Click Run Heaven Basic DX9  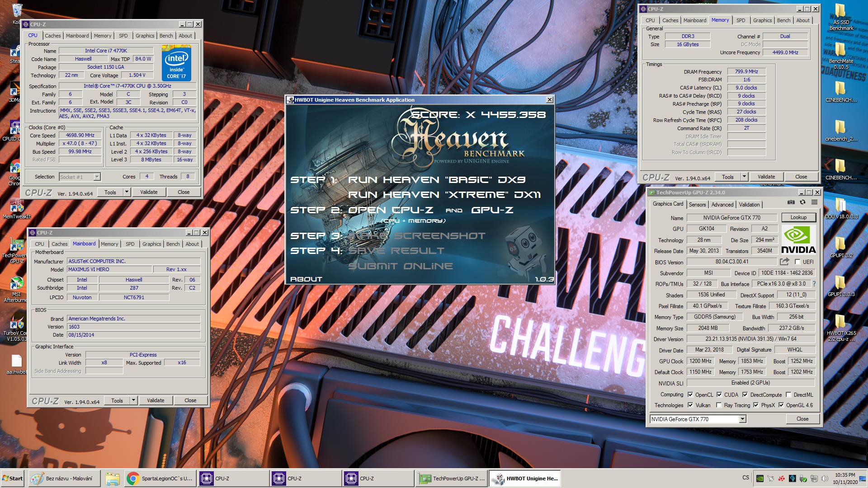point(437,180)
